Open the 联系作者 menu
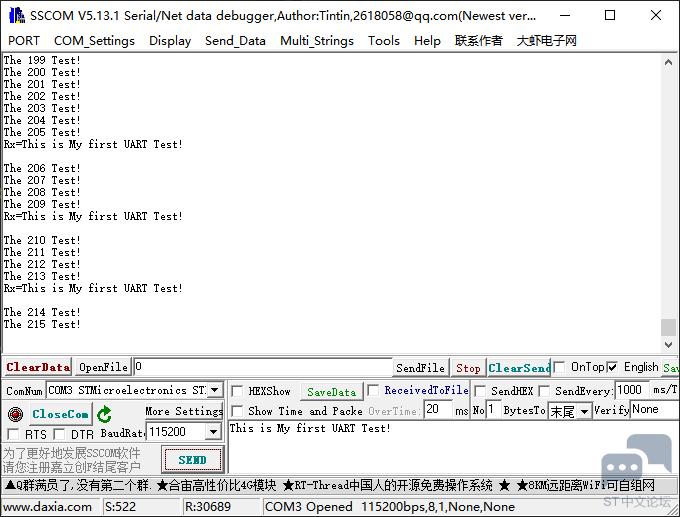Image resolution: width=680 pixels, height=517 pixels. click(479, 41)
